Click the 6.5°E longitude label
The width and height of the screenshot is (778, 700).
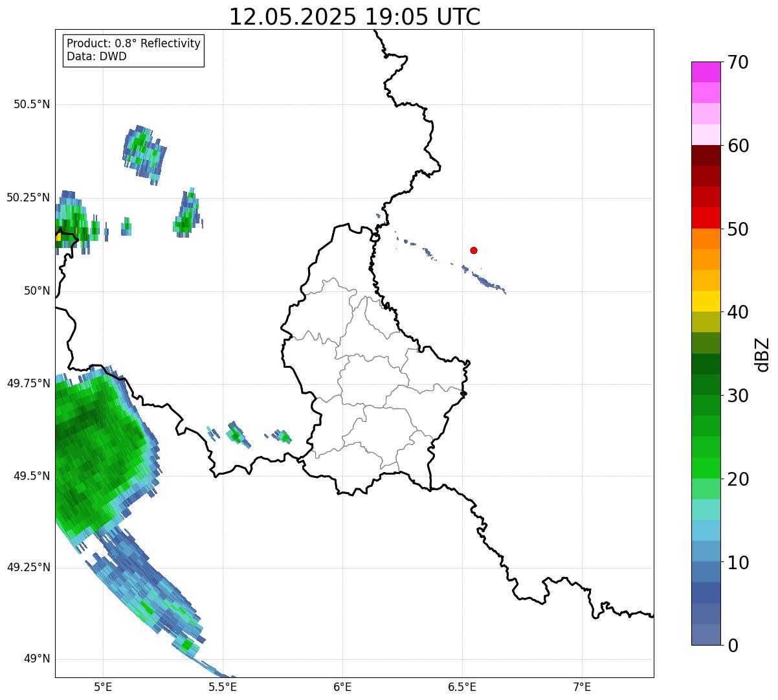pos(462,686)
